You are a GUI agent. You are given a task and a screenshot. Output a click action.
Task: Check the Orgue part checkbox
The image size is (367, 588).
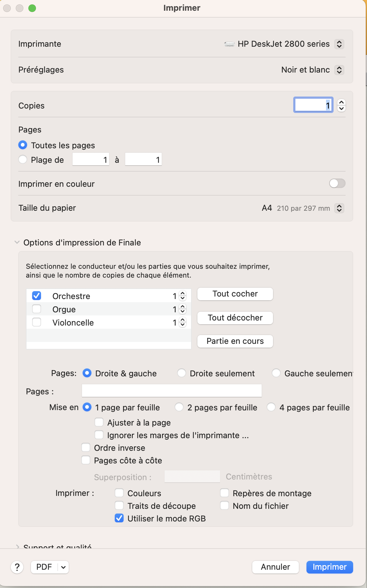coord(37,309)
